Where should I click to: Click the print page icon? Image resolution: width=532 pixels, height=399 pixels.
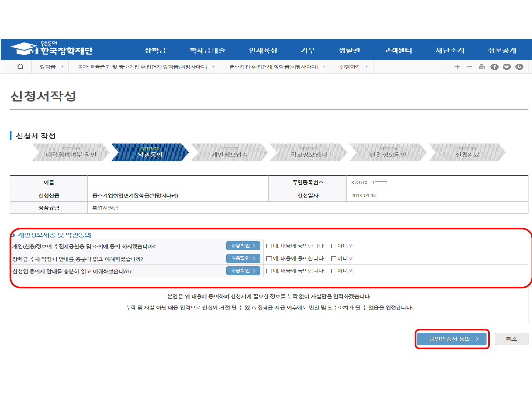(x=482, y=67)
